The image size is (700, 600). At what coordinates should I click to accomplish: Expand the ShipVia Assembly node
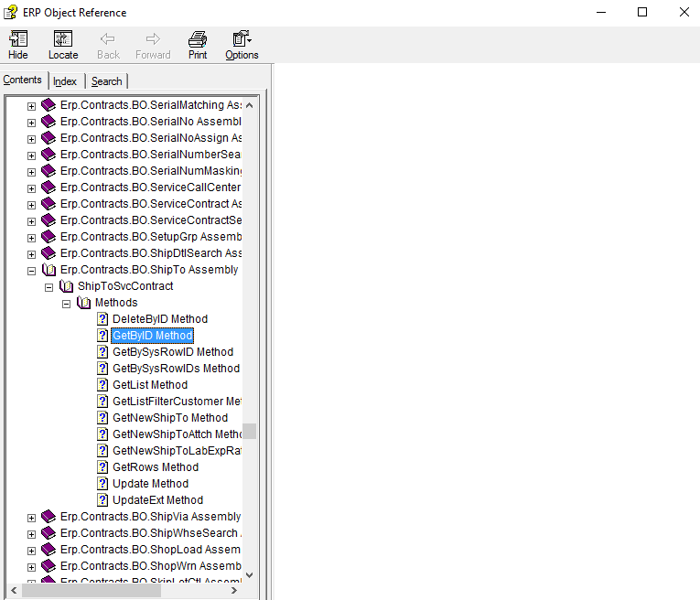[x=31, y=518]
